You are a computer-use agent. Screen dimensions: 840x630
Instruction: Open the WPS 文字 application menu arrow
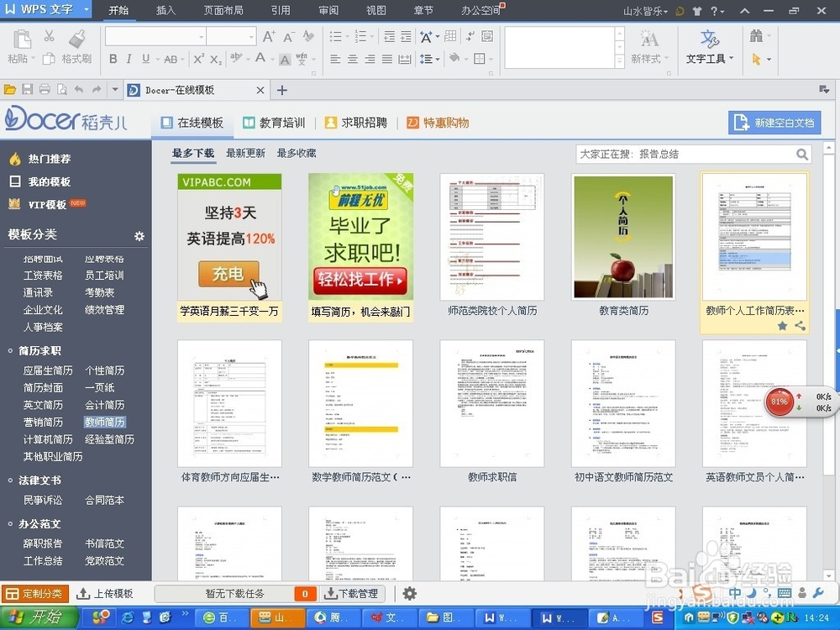87,9
